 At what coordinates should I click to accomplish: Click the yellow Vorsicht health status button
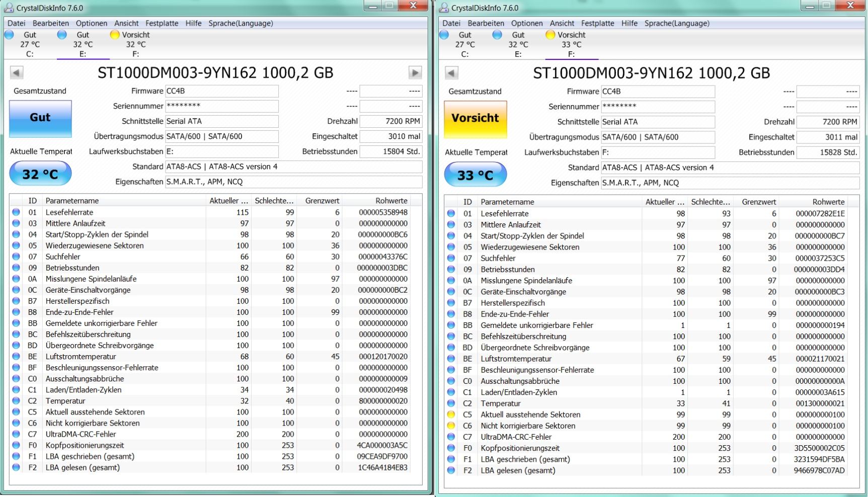pos(475,119)
